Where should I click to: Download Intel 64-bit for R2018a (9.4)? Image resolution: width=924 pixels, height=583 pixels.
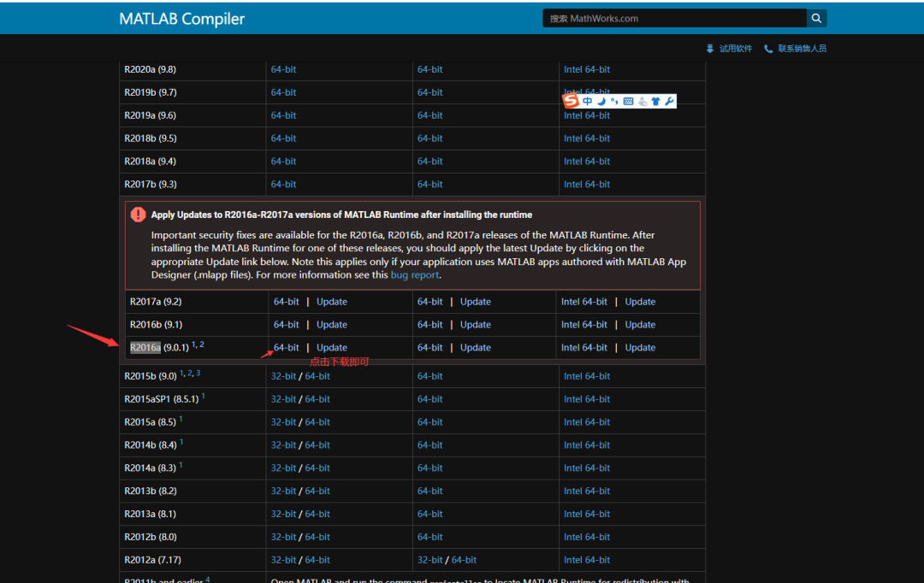point(586,162)
